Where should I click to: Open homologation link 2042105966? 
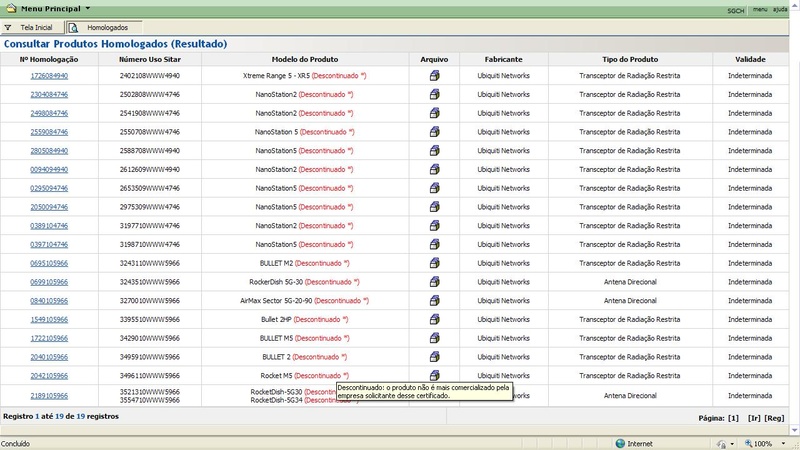[x=49, y=376]
